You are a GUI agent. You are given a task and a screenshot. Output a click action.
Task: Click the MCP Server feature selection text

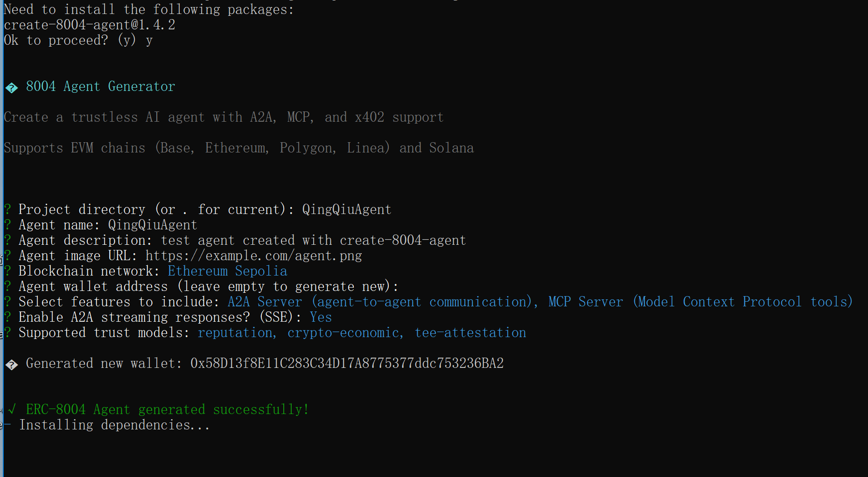pyautogui.click(x=700, y=302)
